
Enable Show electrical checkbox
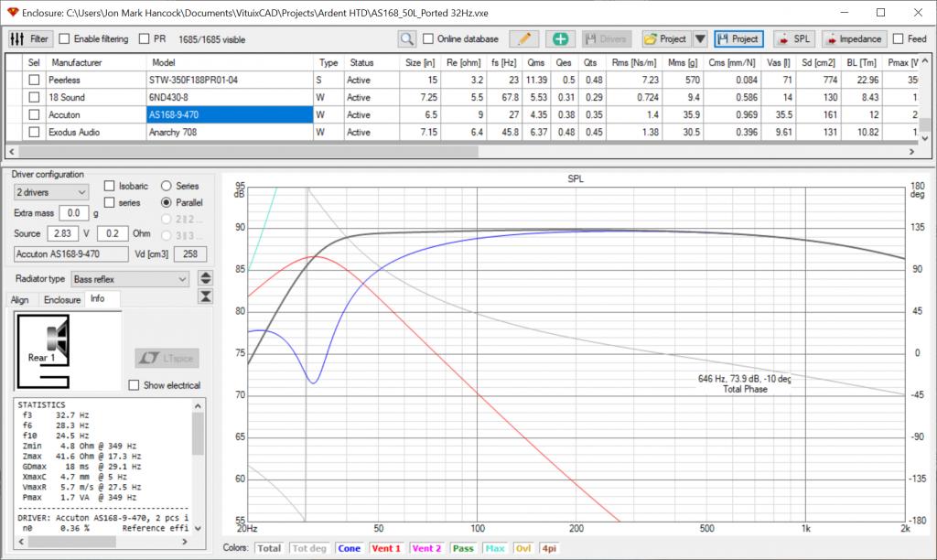click(134, 385)
